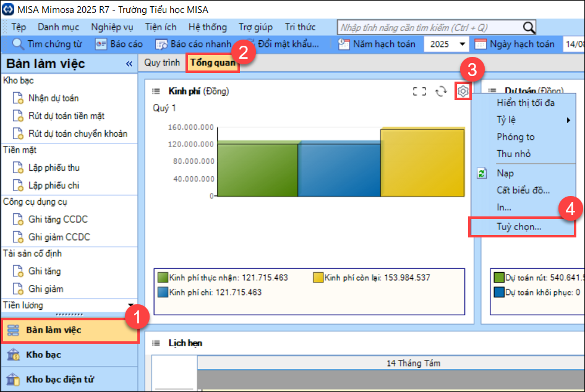Choose Cất biểu đồ menu entry
This screenshot has width=585, height=392.
click(524, 190)
